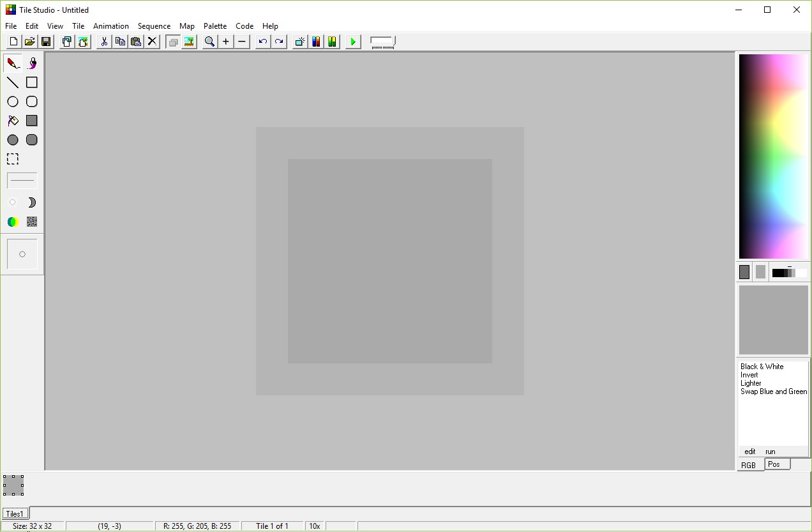Screen dimensions: 812x532
Task: Select the brush tool beside the pen
Action: pos(31,63)
